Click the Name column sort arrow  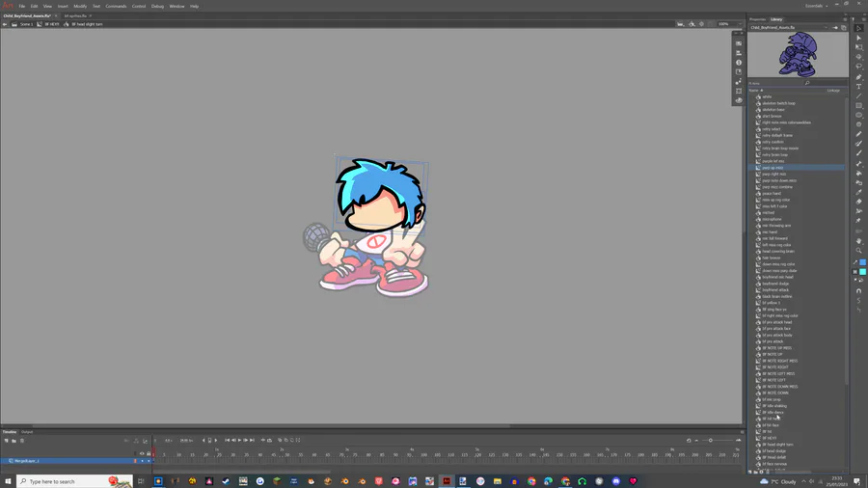pos(762,91)
